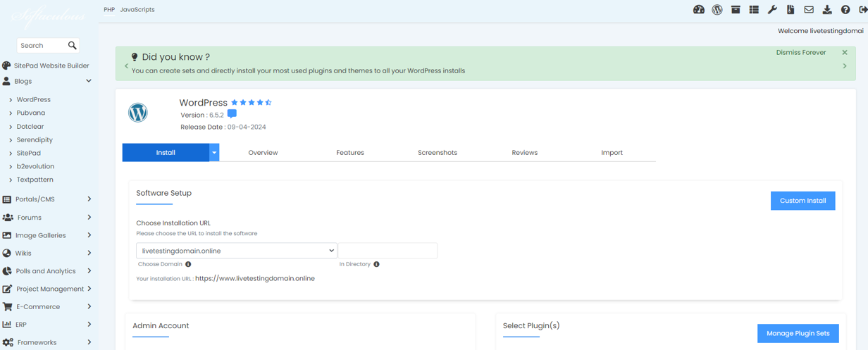Click the Image Galleries picture icon
Screen dimensions: 868x350
[7, 235]
